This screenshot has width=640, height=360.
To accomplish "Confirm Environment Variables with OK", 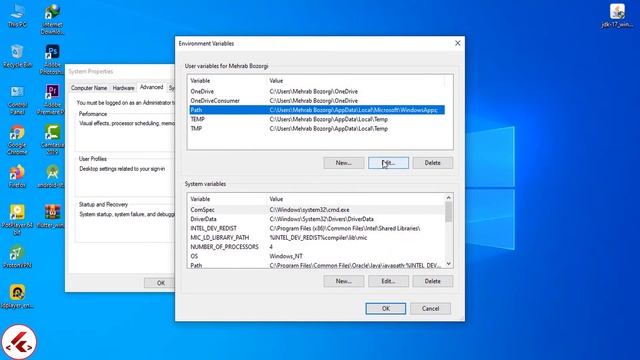I will (x=386, y=309).
